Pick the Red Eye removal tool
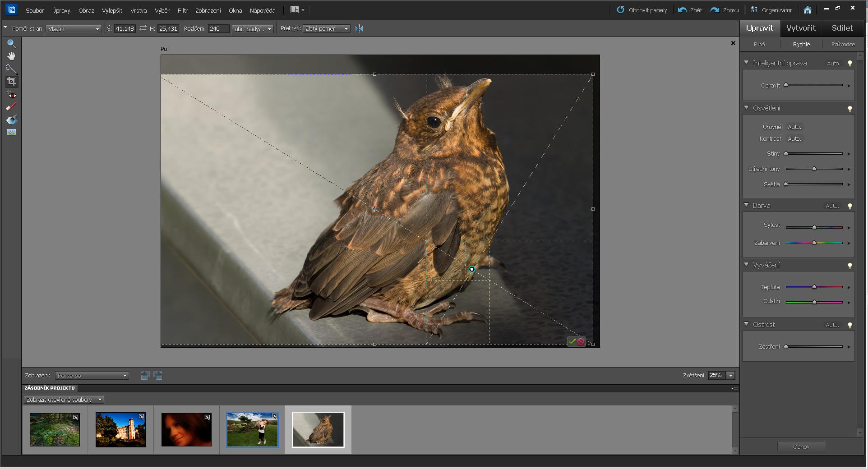Image resolution: width=868 pixels, height=469 pixels. [11, 95]
